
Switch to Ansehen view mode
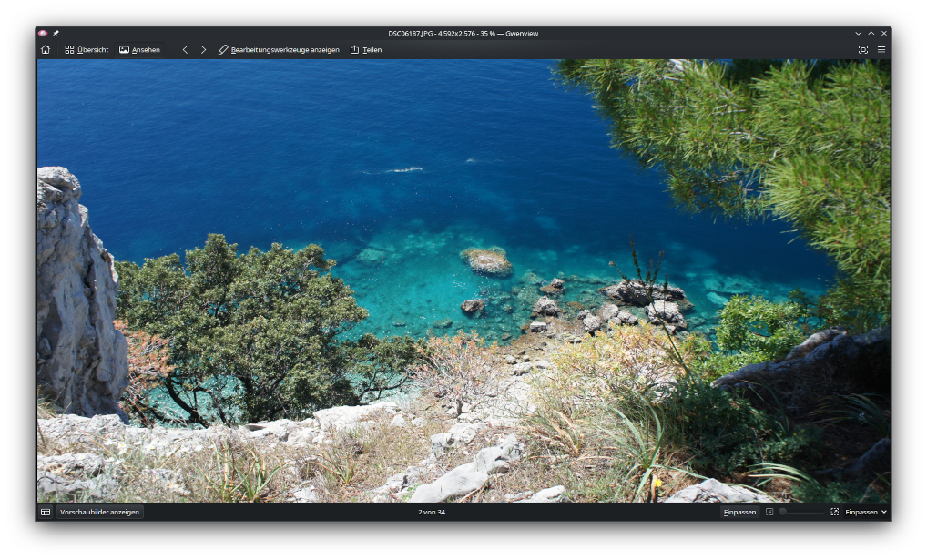pos(139,50)
